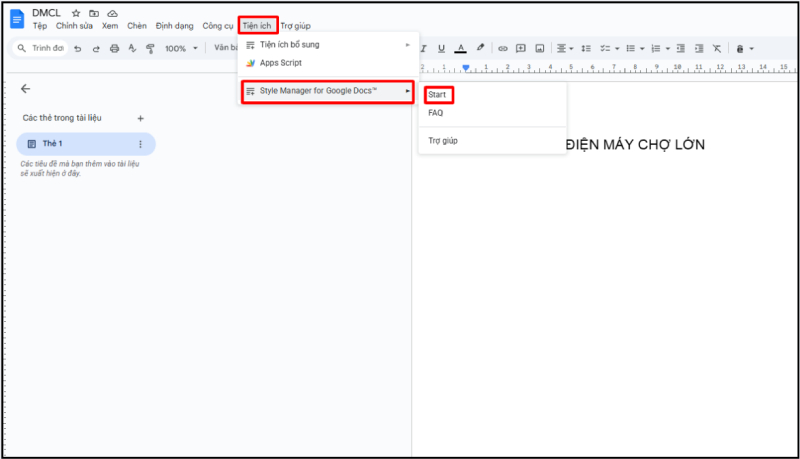Open the 100% zoom dropdown
The width and height of the screenshot is (800, 459).
click(x=181, y=48)
